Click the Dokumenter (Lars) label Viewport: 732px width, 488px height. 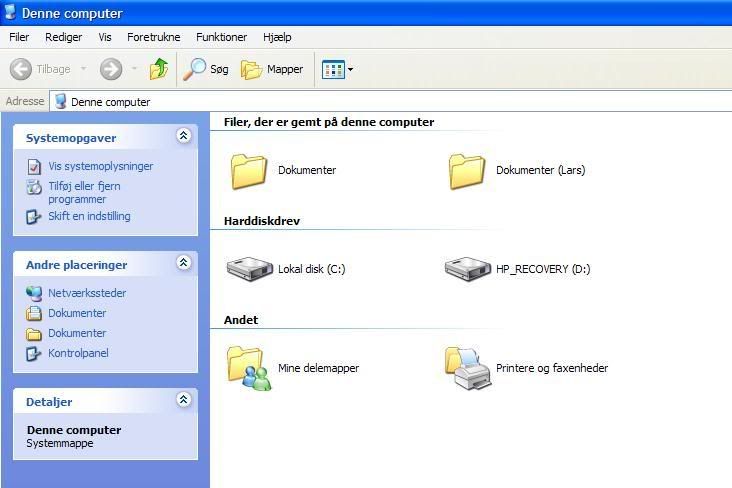541,170
